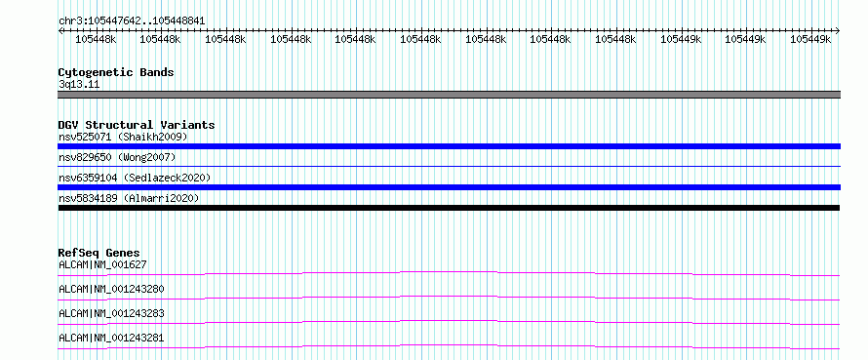The width and height of the screenshot is (868, 360).
Task: Click the blue bar for nsv6359104
Action: [x=449, y=187]
